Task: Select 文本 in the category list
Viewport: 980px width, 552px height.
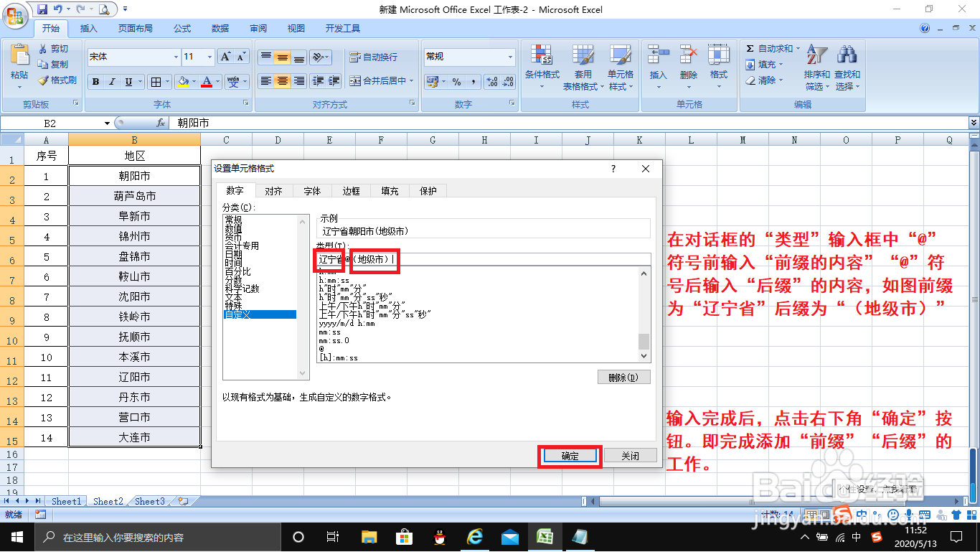Action: (234, 297)
